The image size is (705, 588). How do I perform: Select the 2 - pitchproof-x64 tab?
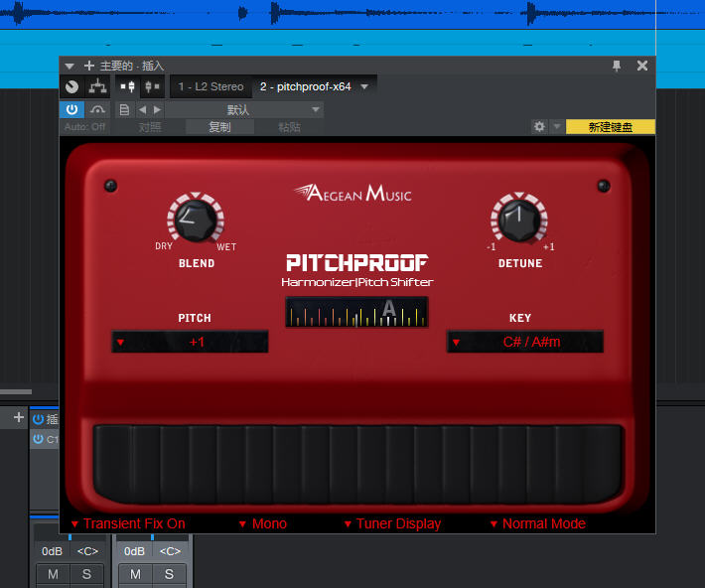pyautogui.click(x=305, y=86)
